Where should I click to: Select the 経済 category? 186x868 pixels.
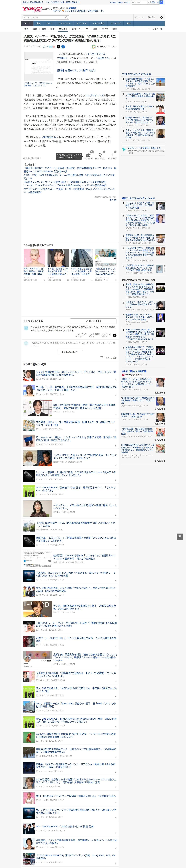(52, 29)
